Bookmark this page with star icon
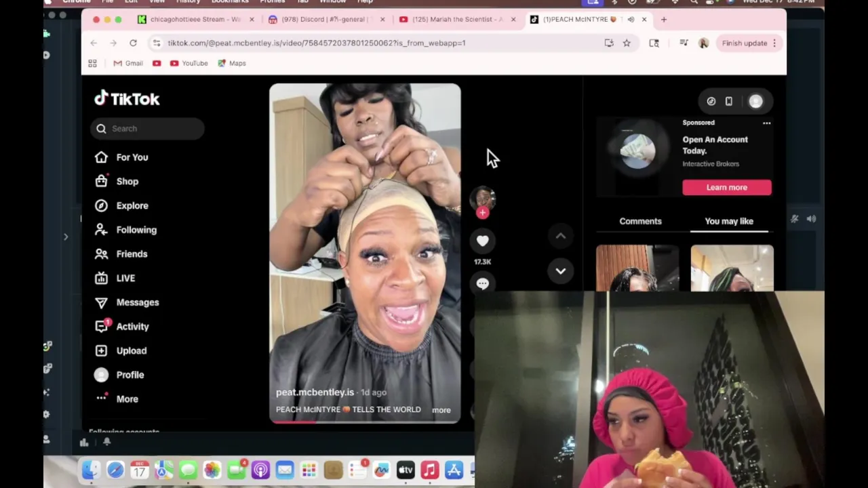 (627, 43)
